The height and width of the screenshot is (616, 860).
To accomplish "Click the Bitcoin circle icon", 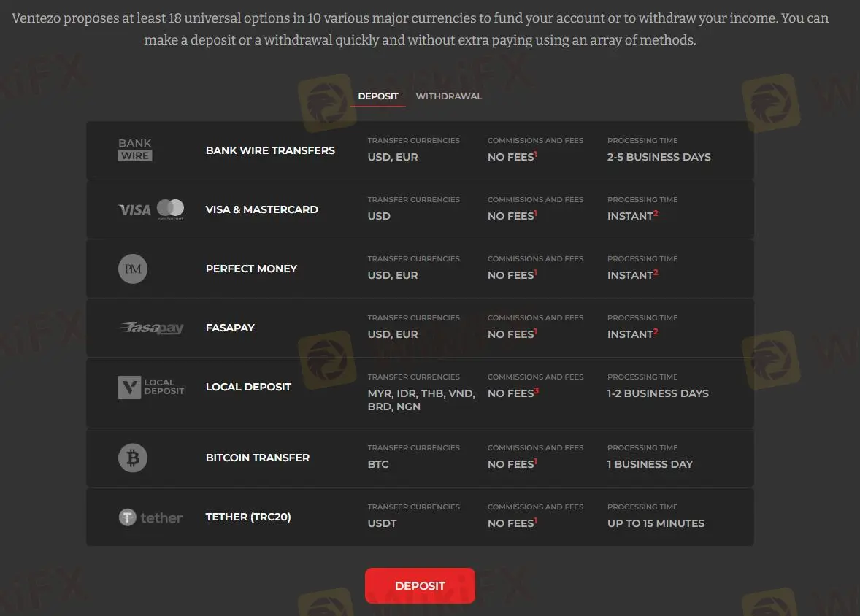I will [133, 458].
